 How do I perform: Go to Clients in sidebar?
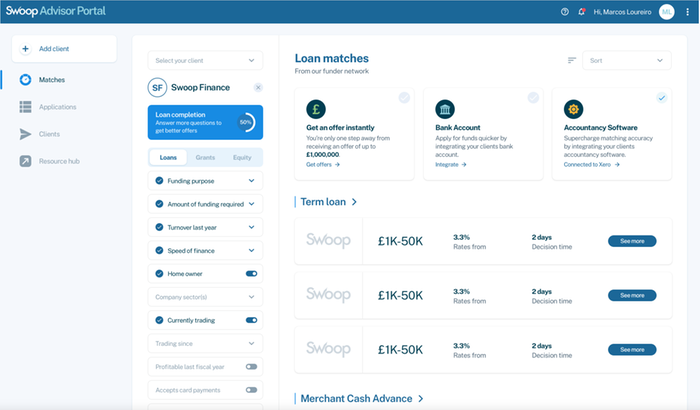click(49, 134)
